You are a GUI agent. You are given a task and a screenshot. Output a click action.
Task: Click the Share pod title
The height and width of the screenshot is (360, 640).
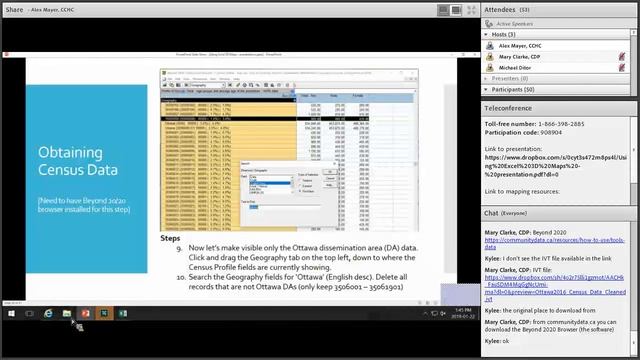coord(14,10)
